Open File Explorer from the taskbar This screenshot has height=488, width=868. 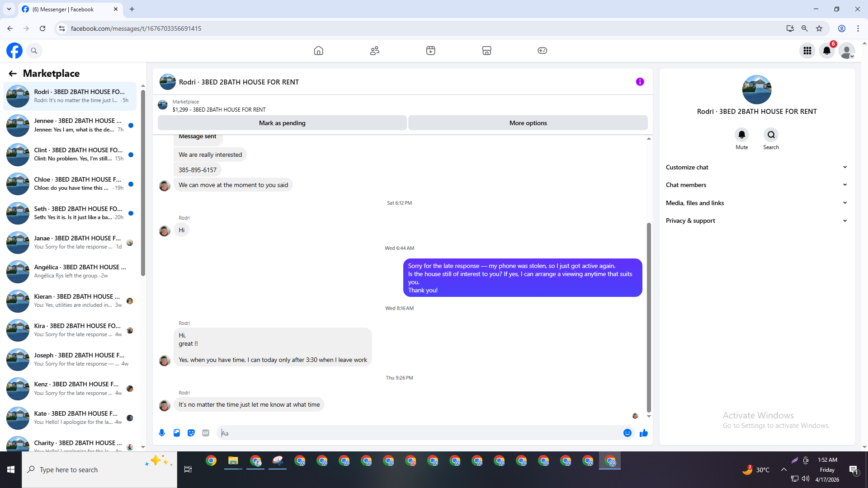pos(233,461)
